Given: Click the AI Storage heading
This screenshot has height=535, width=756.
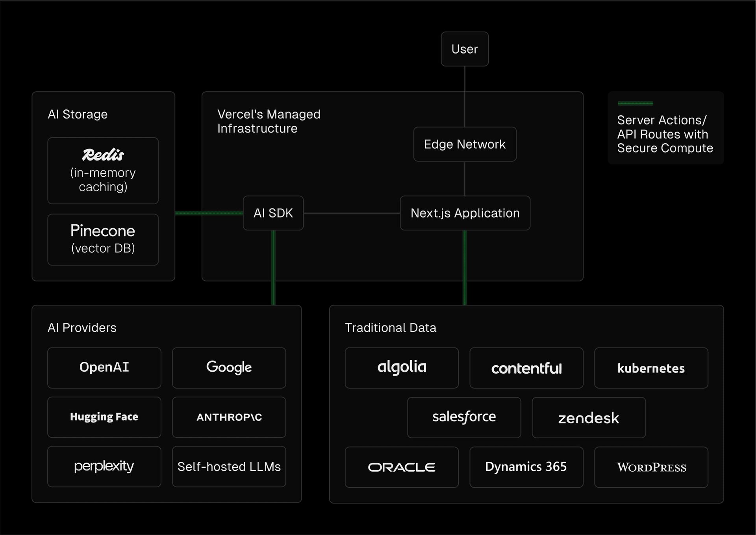Looking at the screenshot, I should point(78,114).
